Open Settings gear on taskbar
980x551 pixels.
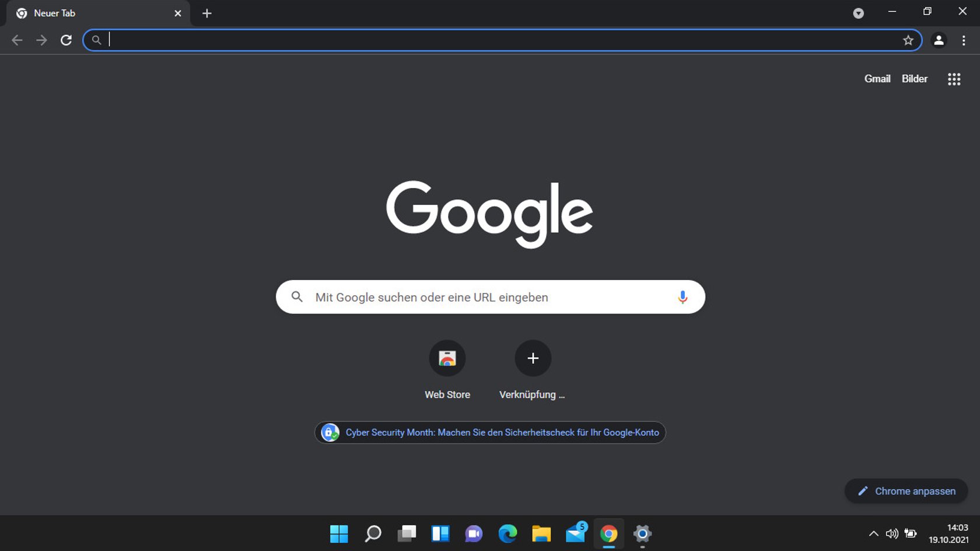click(642, 533)
